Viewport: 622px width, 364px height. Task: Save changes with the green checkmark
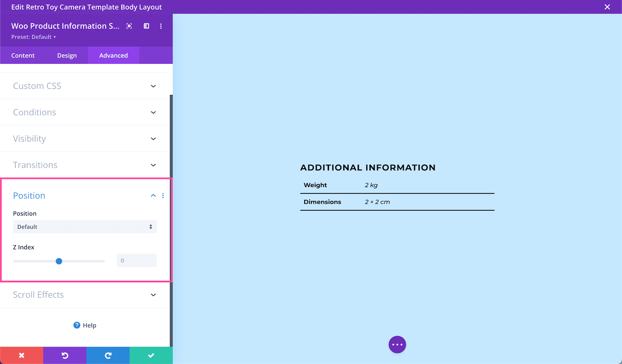(x=151, y=355)
